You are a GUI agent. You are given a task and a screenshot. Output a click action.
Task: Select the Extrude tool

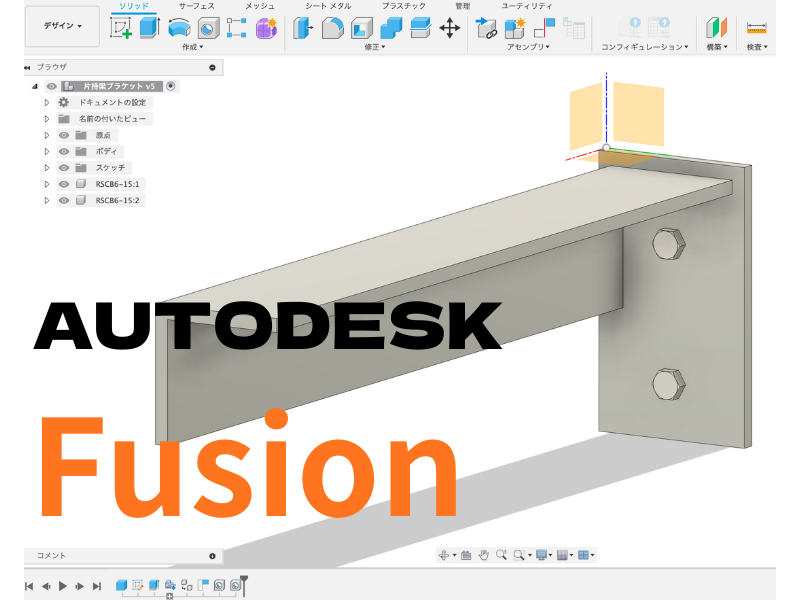[150, 27]
